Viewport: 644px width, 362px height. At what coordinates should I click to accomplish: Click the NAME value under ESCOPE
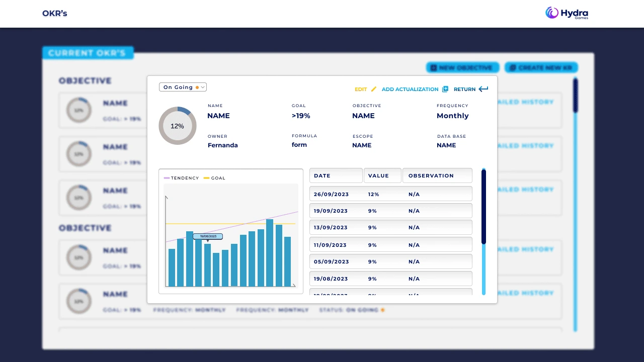click(362, 145)
